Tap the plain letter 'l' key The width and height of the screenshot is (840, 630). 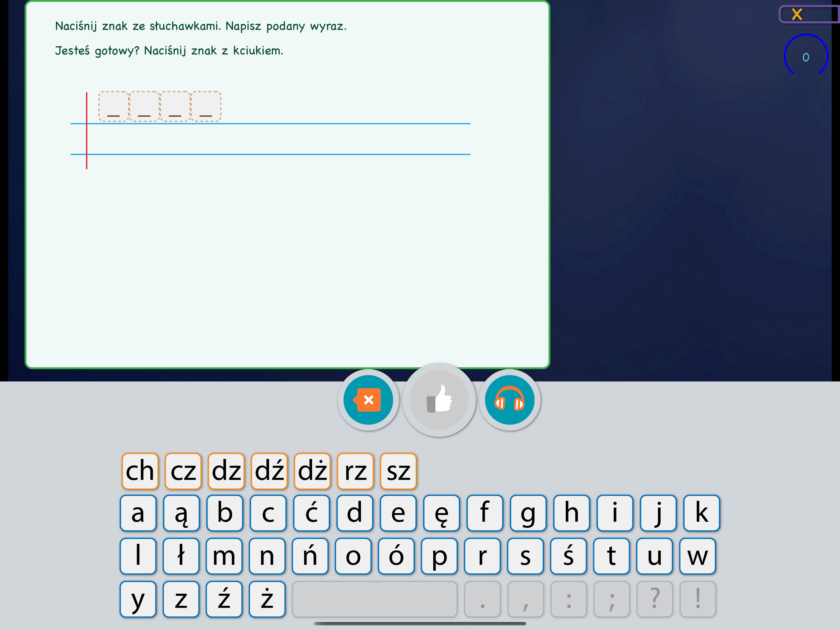[138, 556]
